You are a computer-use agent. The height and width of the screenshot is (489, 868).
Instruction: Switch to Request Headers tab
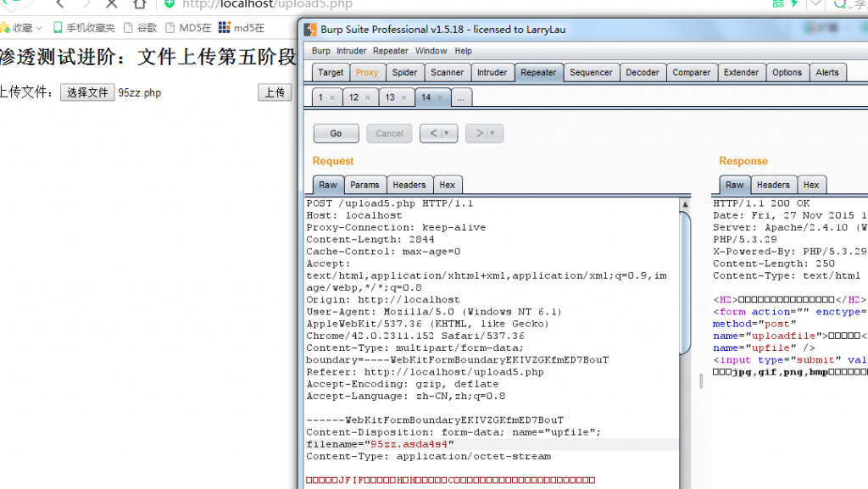tap(409, 185)
